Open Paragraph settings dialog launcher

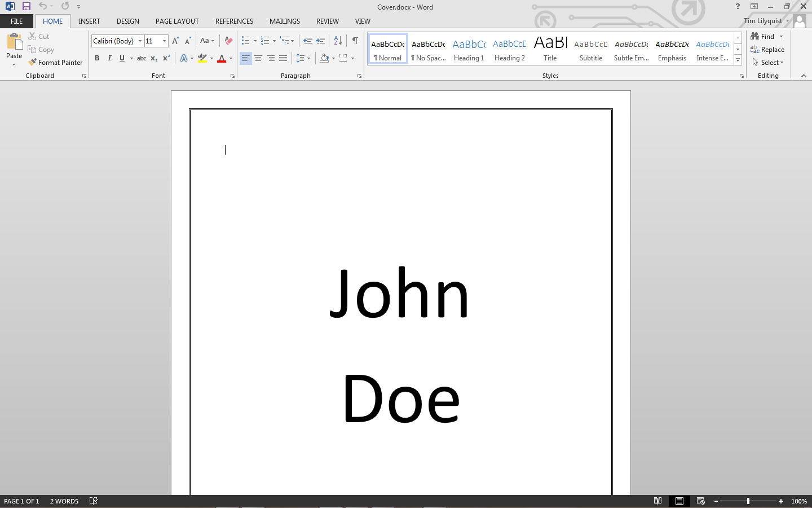[x=359, y=76]
